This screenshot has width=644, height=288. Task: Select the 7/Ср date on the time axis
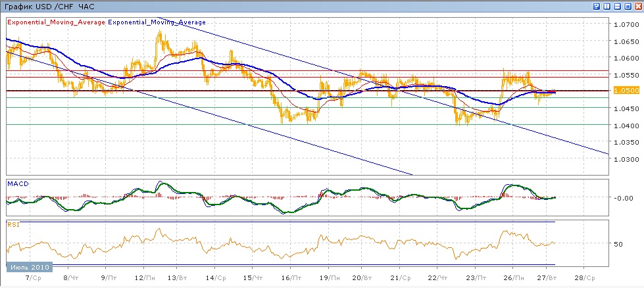pyautogui.click(x=34, y=277)
